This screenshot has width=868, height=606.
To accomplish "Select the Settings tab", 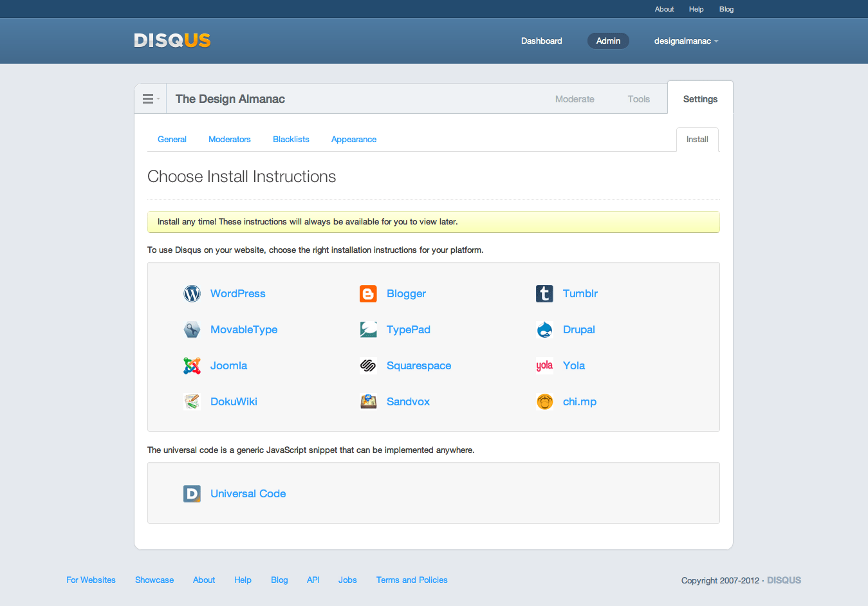I will click(700, 99).
